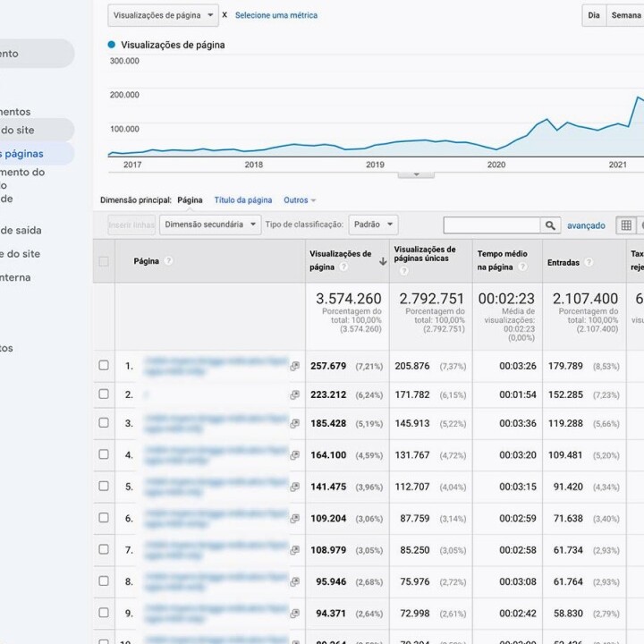Tick the checkbox for row 1
This screenshot has width=644, height=644.
click(104, 365)
